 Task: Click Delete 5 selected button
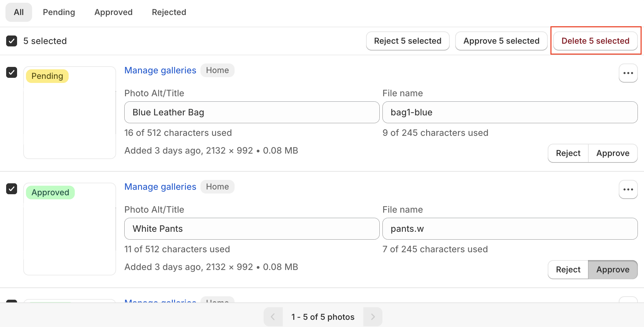595,41
